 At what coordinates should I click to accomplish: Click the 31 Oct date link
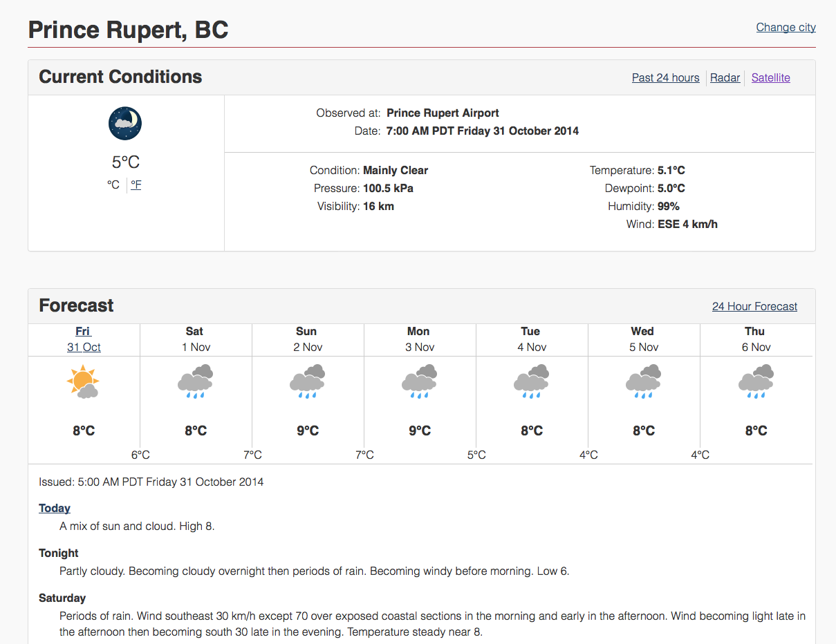[84, 347]
